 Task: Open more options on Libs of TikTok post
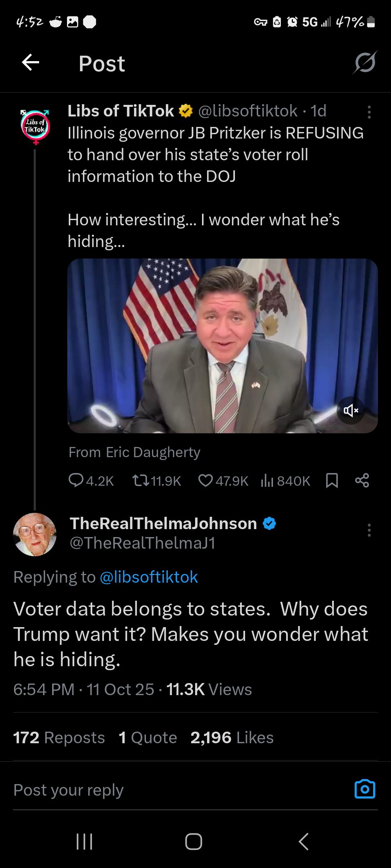pyautogui.click(x=369, y=112)
